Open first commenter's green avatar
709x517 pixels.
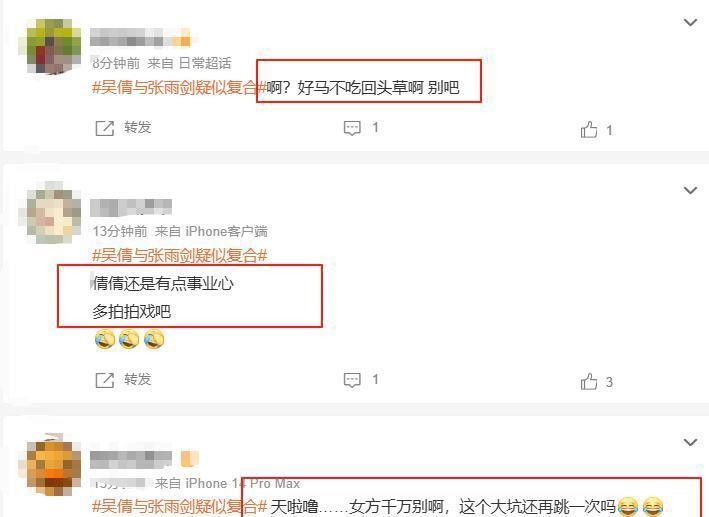pos(50,46)
